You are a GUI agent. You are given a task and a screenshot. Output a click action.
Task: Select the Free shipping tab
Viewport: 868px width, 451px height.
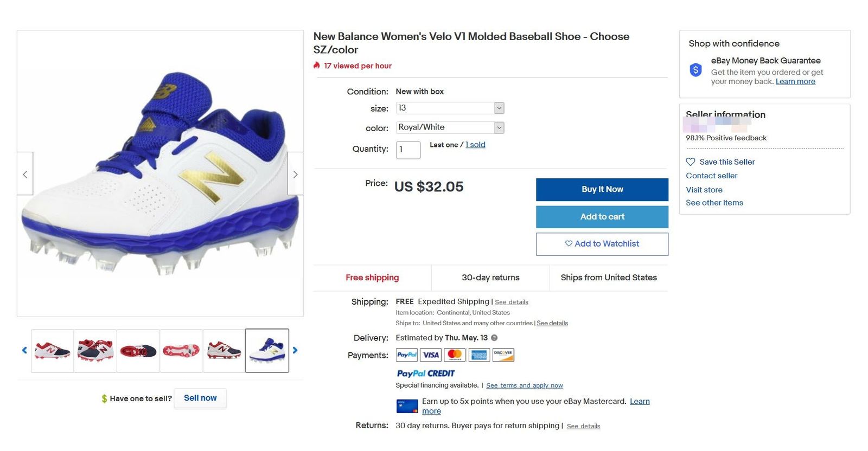(372, 278)
